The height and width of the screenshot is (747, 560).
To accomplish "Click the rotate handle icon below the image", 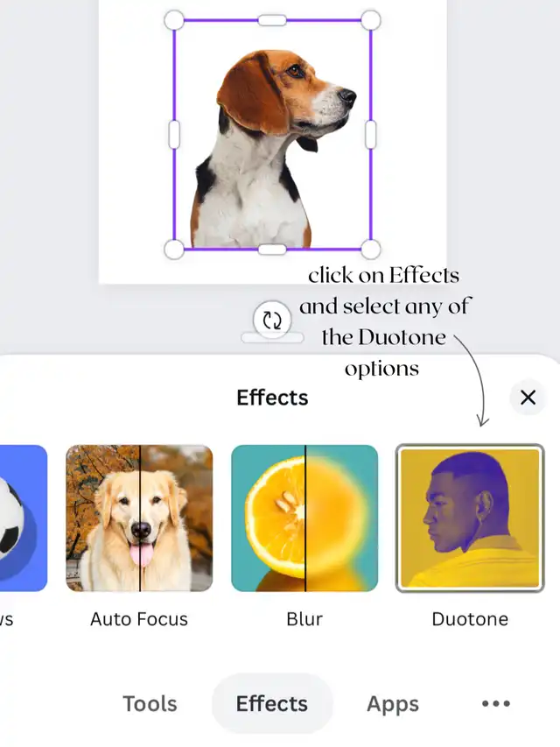I will (x=272, y=320).
